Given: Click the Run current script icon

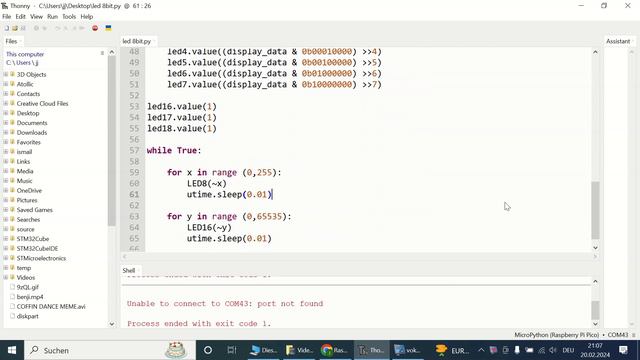Looking at the screenshot, I should 36,28.
